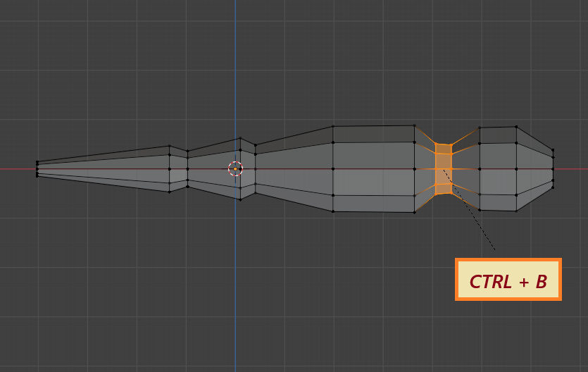Select the orange highlighted face band
The height and width of the screenshot is (372, 588).
pyautogui.click(x=443, y=169)
